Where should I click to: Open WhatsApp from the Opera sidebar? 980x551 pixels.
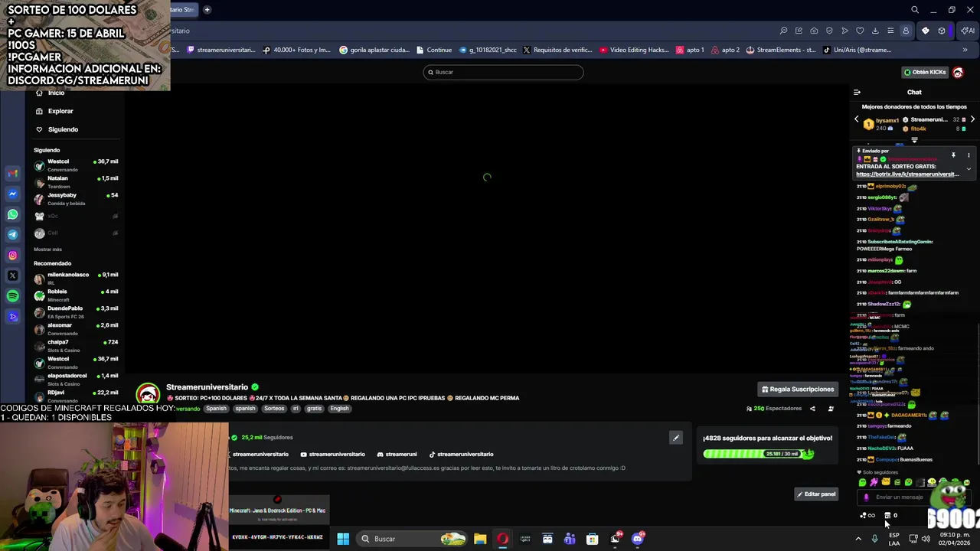click(x=12, y=214)
